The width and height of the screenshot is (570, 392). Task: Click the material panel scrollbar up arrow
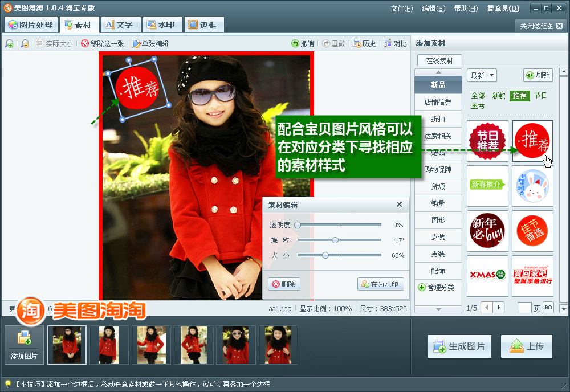pyautogui.click(x=564, y=72)
